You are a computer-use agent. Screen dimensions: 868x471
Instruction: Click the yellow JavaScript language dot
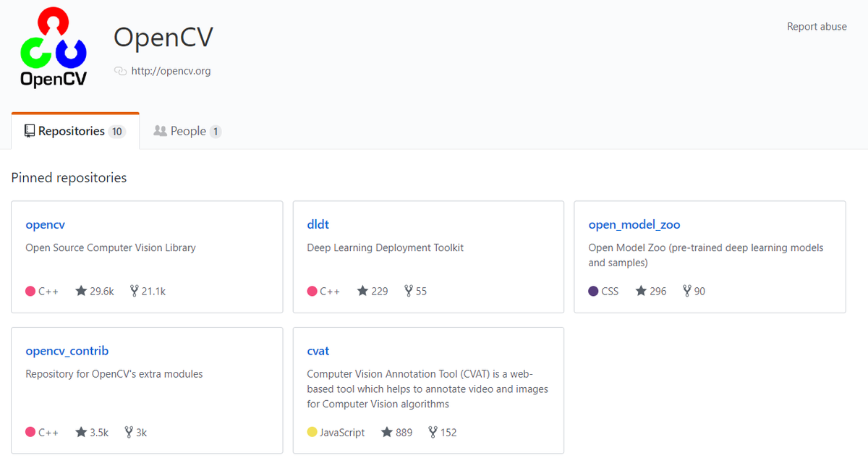point(312,432)
